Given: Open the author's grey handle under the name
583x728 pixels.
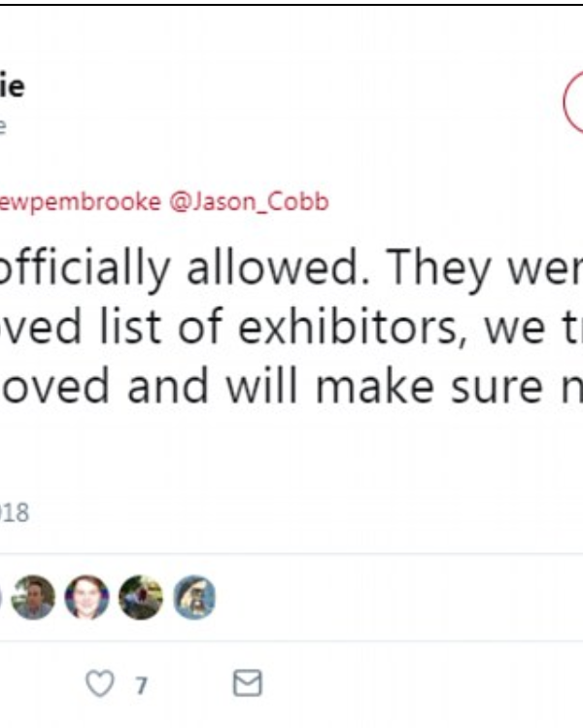Looking at the screenshot, I should (x=3, y=125).
